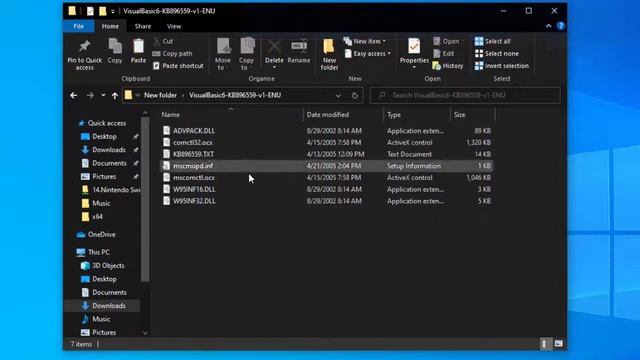This screenshot has width=640, height=360.
Task: Switch to large icons view button
Action: coord(558,344)
